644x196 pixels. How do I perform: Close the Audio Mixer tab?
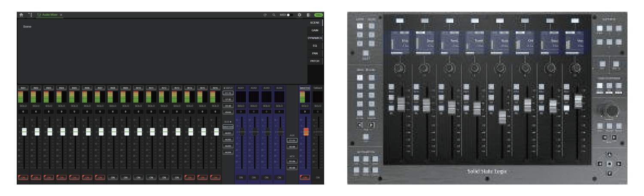(x=61, y=15)
